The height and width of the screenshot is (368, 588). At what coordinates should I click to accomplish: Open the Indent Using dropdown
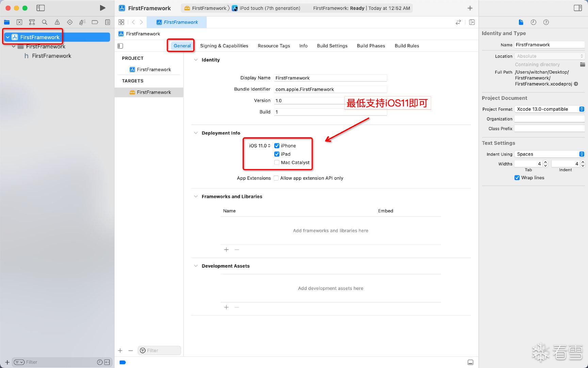(x=550, y=154)
